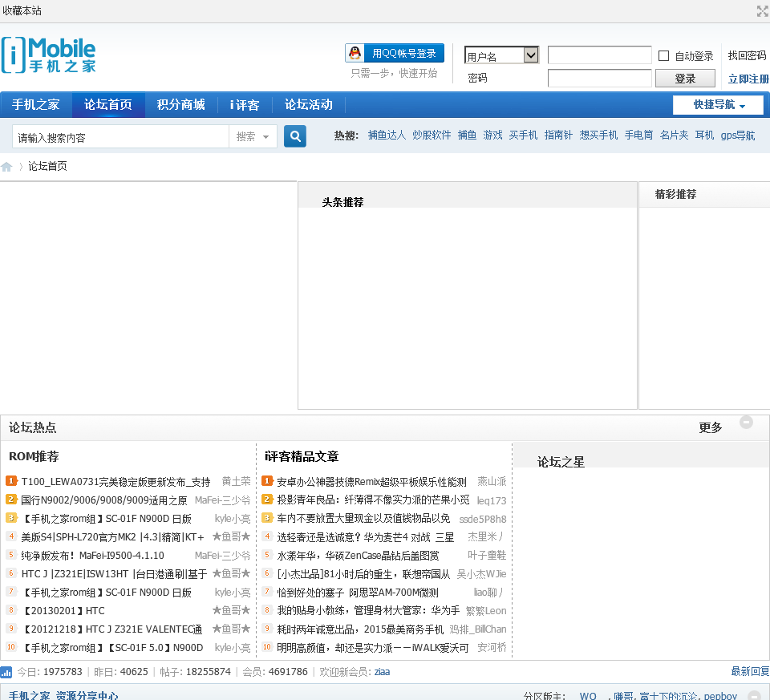Toggle fullscreen icon at top right
The width and height of the screenshot is (770, 700).
point(762,10)
